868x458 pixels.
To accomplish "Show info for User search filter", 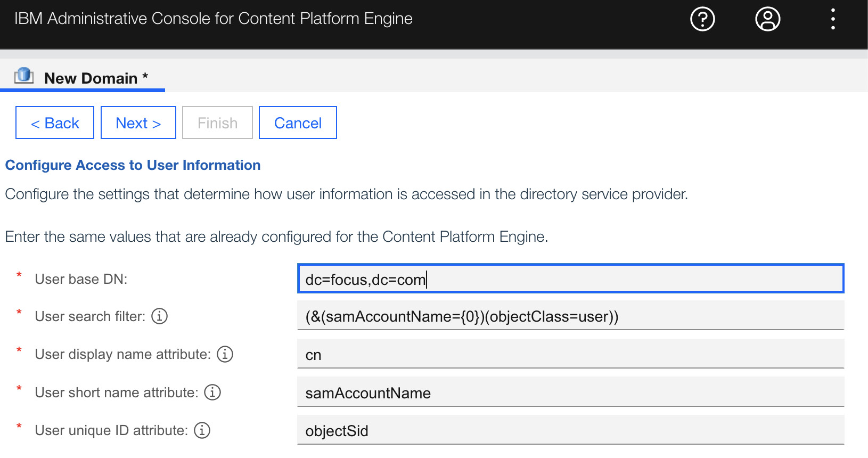I will [x=160, y=316].
